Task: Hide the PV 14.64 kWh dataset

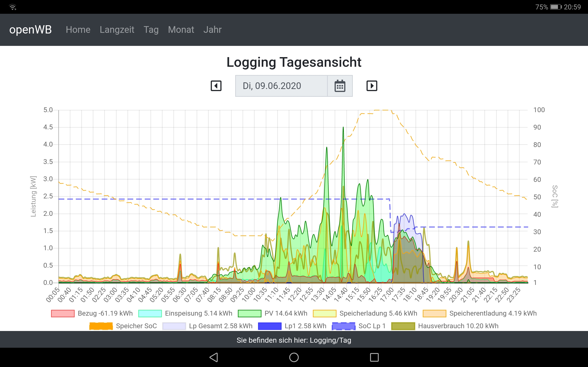Action: [273, 313]
